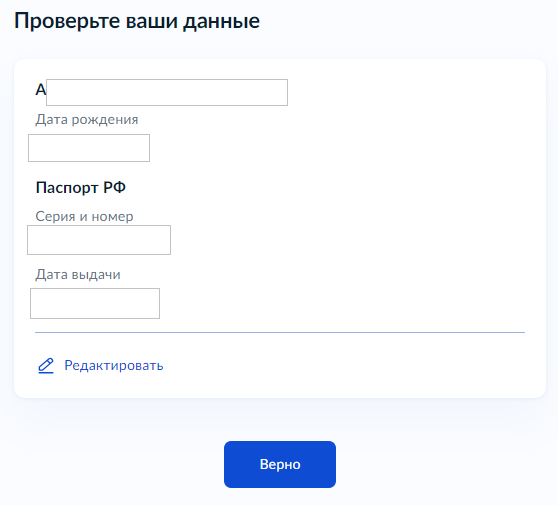Click the box under Дата рождения
The image size is (558, 505).
89,148
